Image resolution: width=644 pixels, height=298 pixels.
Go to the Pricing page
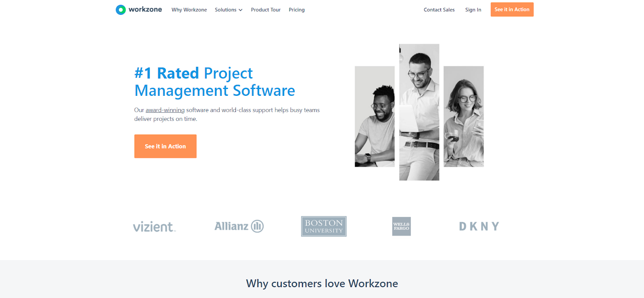[x=297, y=10]
